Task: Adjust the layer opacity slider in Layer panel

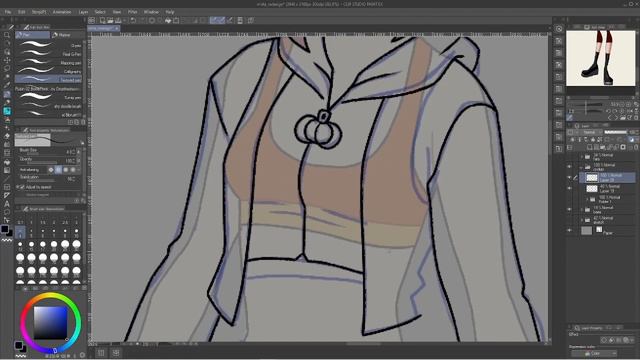Action: 616,132
